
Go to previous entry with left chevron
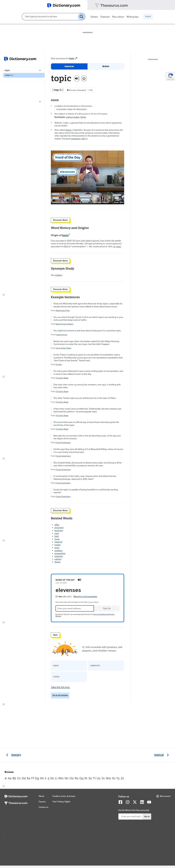tap(7, 755)
